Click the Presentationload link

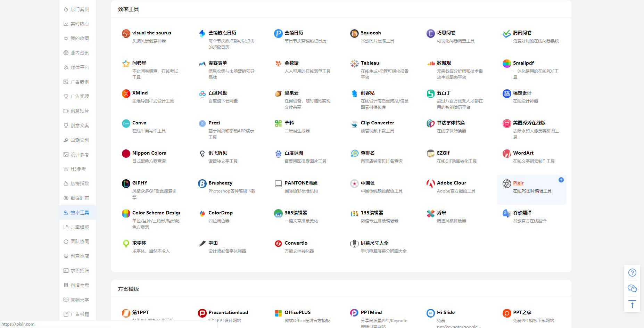[228, 312]
